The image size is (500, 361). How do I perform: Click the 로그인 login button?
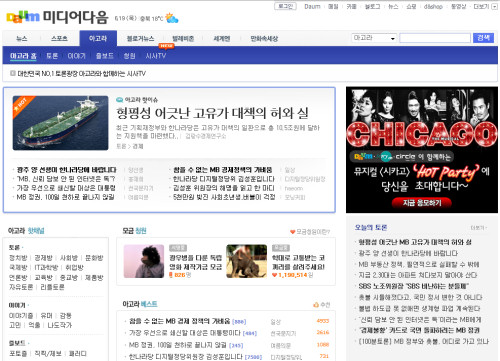285,6
